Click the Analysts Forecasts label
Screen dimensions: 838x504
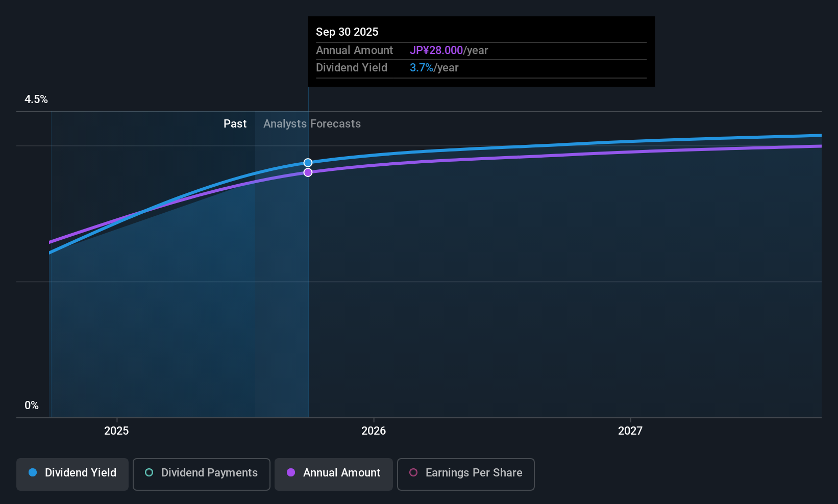pos(312,124)
